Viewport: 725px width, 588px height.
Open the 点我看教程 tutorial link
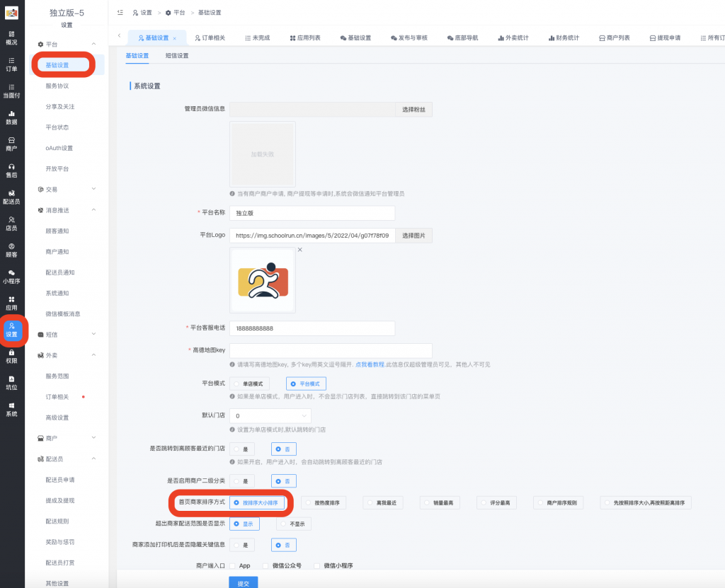(x=369, y=364)
